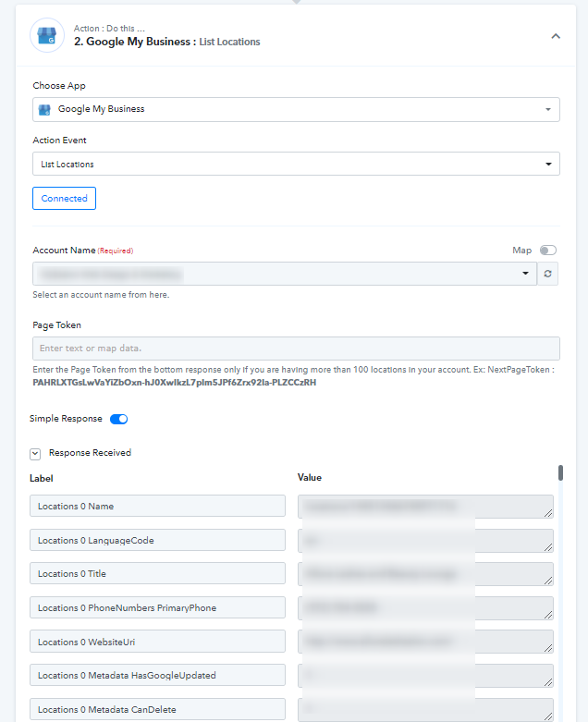This screenshot has width=588, height=722.
Task: Click the Locations 0 Title value field
Action: point(425,574)
